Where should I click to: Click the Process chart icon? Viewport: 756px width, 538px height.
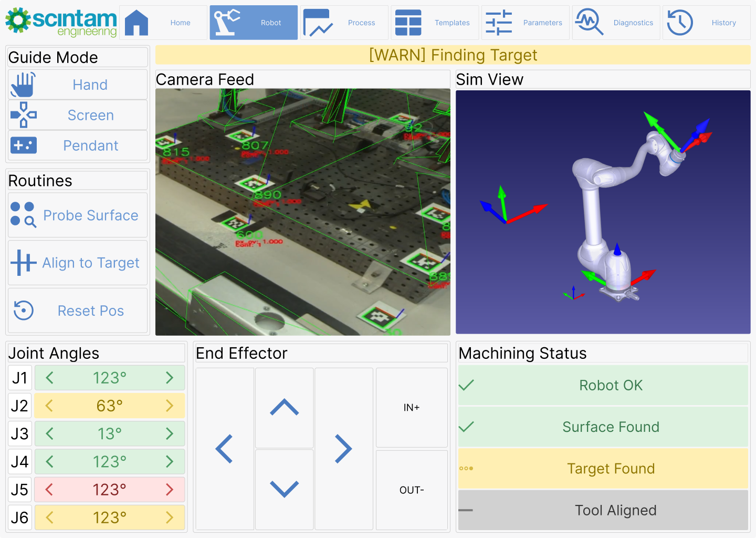318,23
